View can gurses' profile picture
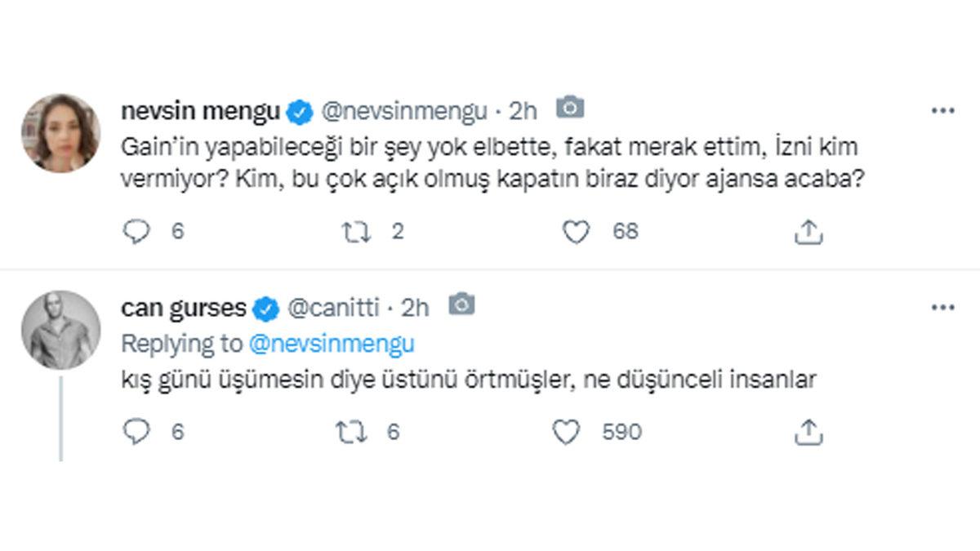Viewport: 980px width, 551px height. coord(62,325)
